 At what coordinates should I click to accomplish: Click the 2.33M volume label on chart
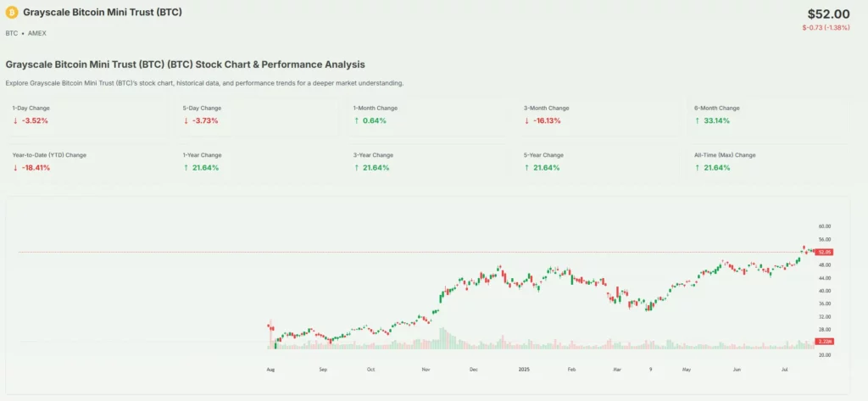point(826,341)
